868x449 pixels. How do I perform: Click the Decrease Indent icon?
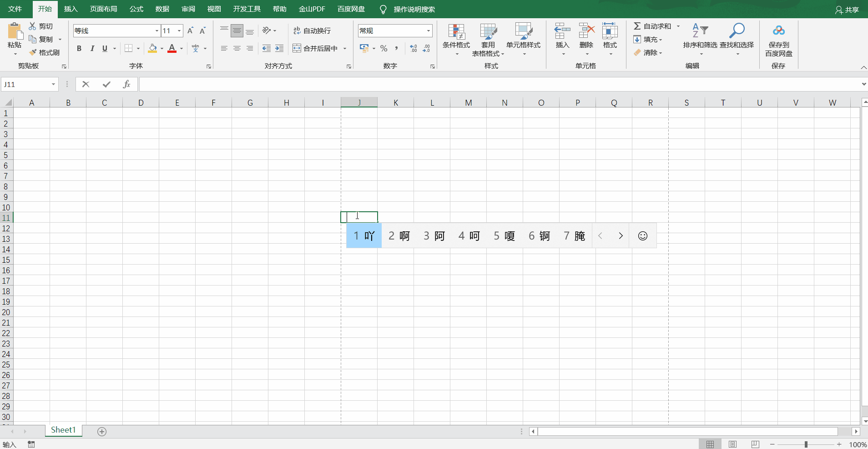[x=267, y=48]
